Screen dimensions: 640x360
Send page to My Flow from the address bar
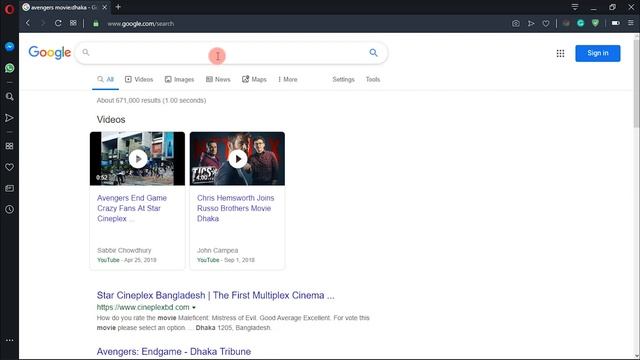[x=531, y=24]
